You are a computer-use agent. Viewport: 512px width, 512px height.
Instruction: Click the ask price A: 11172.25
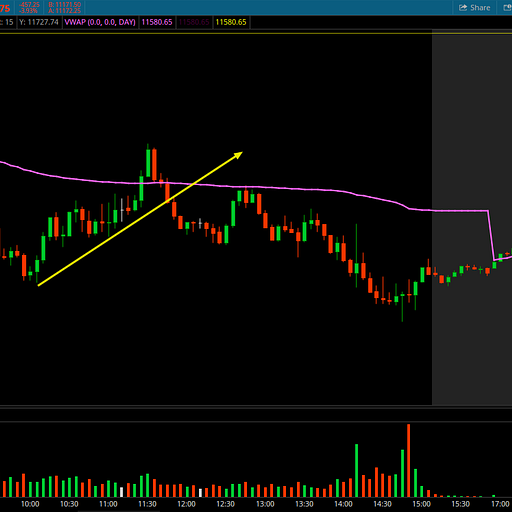coord(65,11)
